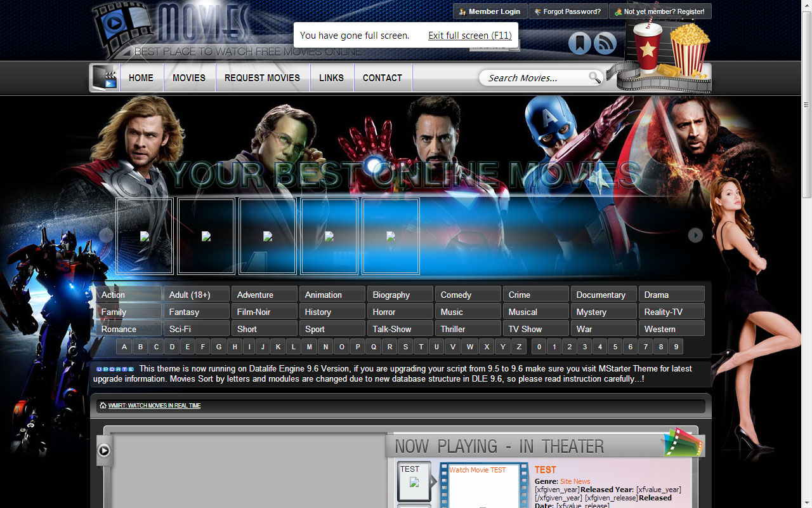This screenshot has width=812, height=508.
Task: Filter movies by number 0
Action: point(539,347)
